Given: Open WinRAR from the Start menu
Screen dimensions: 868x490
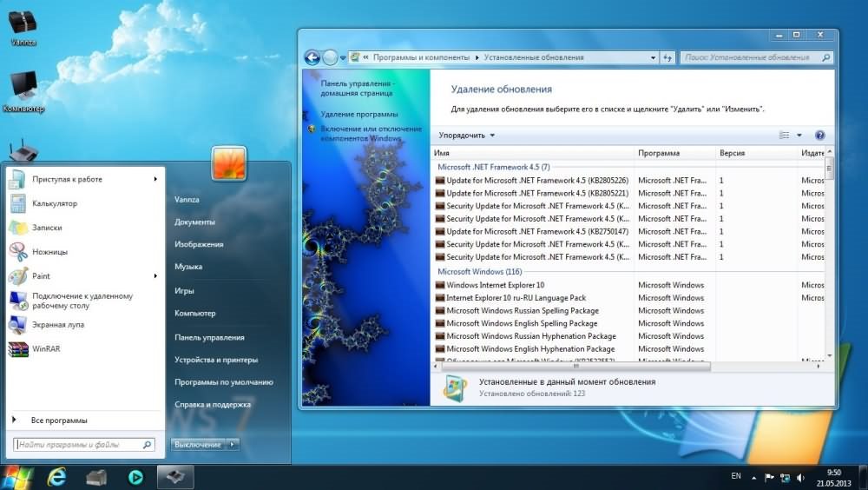Looking at the screenshot, I should (x=46, y=349).
